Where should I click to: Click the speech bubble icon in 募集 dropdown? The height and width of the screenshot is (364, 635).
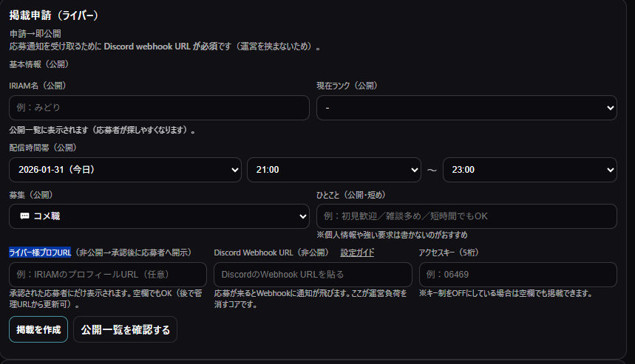click(24, 216)
